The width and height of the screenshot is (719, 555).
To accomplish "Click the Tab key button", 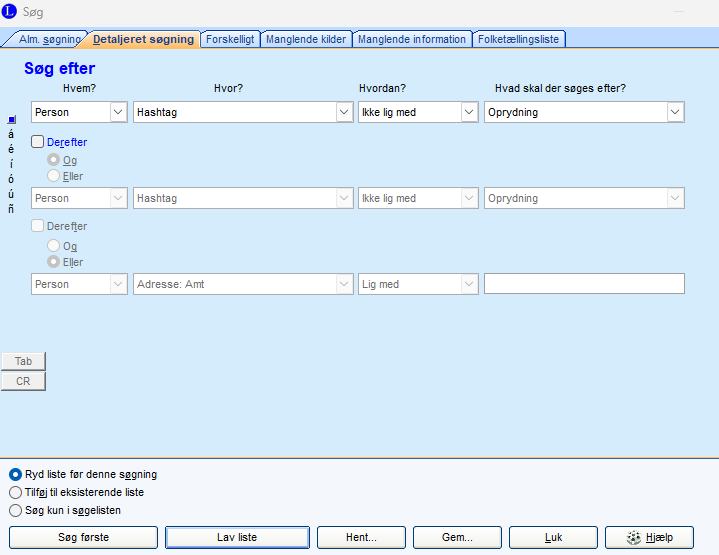I will point(23,362).
